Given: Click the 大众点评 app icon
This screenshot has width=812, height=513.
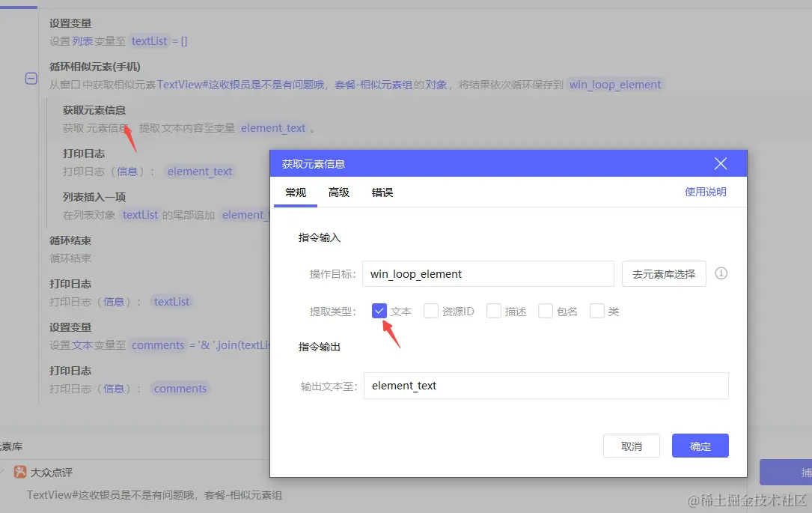Looking at the screenshot, I should [19, 472].
